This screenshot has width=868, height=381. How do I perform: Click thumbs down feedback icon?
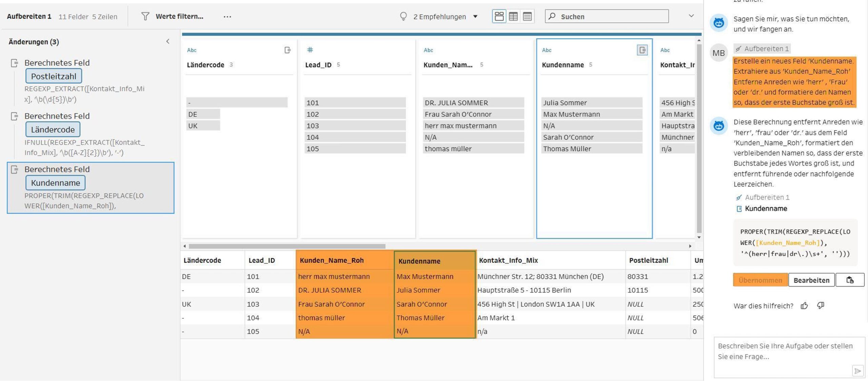(821, 306)
